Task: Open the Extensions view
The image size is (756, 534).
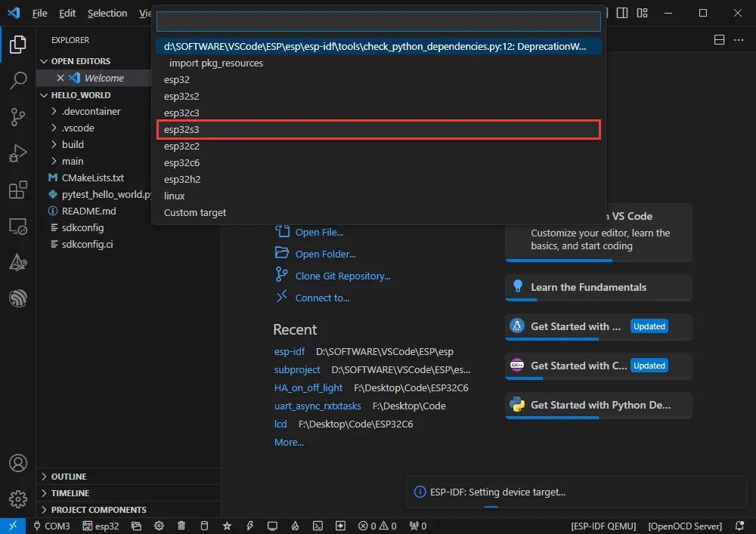Action: click(x=18, y=190)
